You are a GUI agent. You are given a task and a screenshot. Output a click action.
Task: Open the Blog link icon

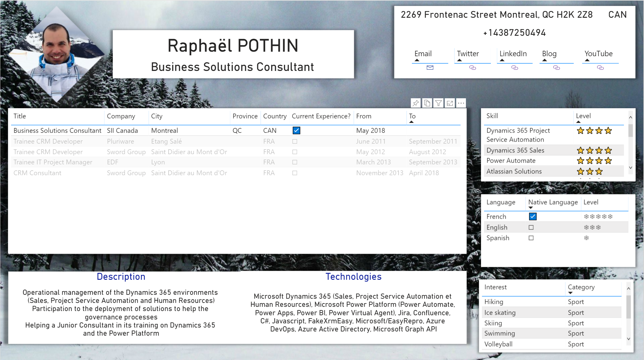pyautogui.click(x=556, y=68)
